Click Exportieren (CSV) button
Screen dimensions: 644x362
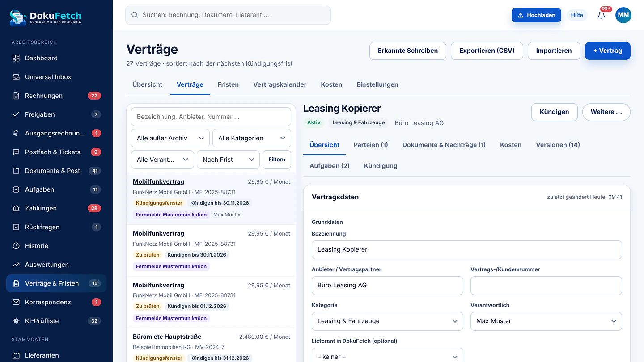pyautogui.click(x=487, y=51)
